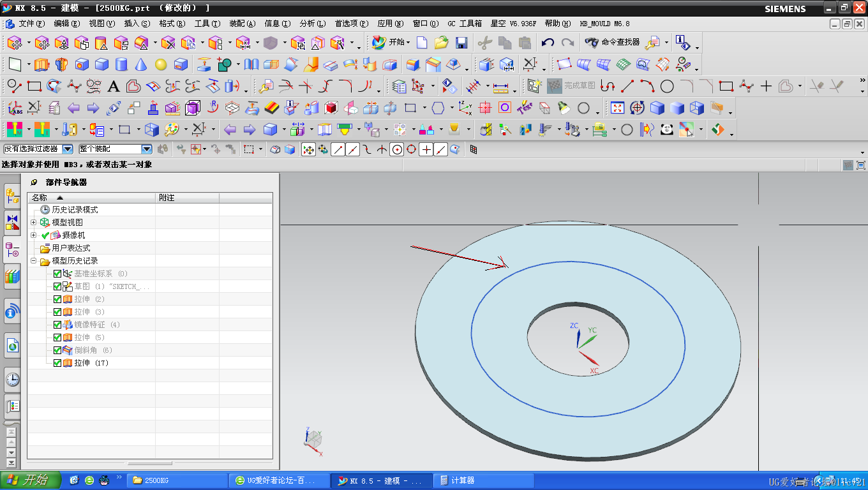Select the Text 'A' curve tool
Image resolution: width=868 pixels, height=490 pixels.
(x=114, y=86)
